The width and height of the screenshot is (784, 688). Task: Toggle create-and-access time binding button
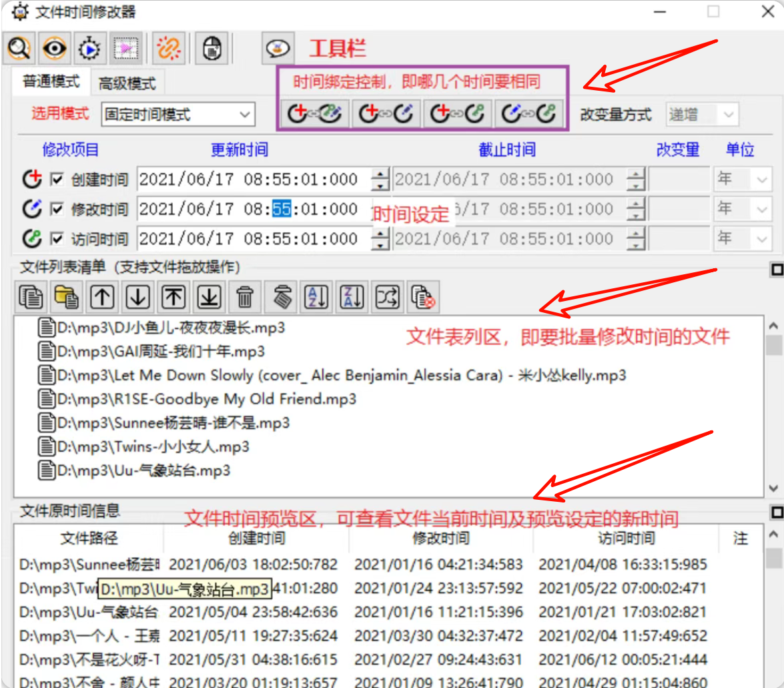(x=457, y=114)
